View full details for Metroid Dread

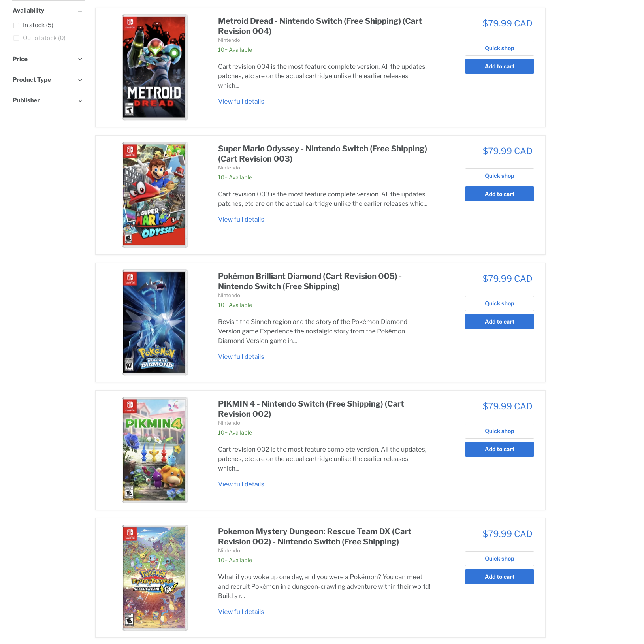tap(241, 102)
